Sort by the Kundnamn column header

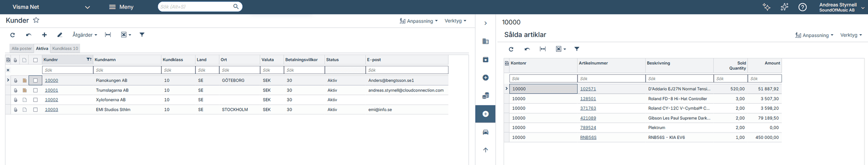pos(127,60)
